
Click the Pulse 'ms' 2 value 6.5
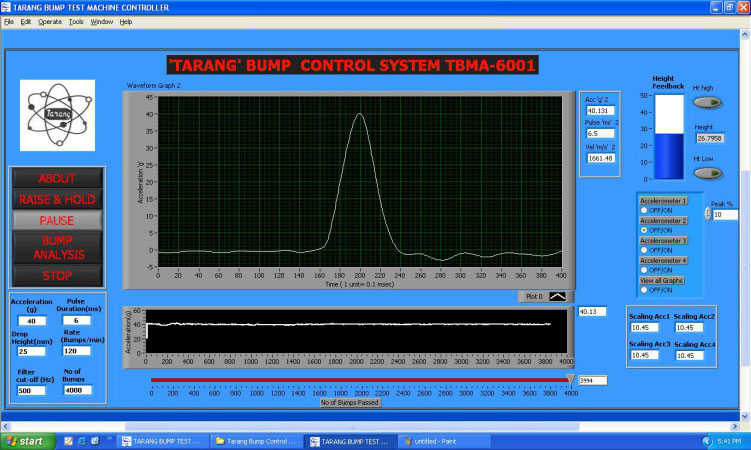(601, 134)
